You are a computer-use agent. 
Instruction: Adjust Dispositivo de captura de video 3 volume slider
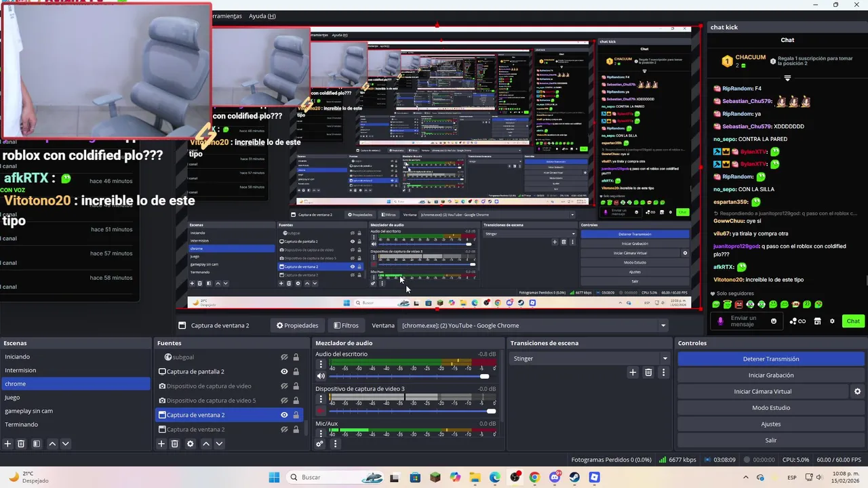(412, 411)
